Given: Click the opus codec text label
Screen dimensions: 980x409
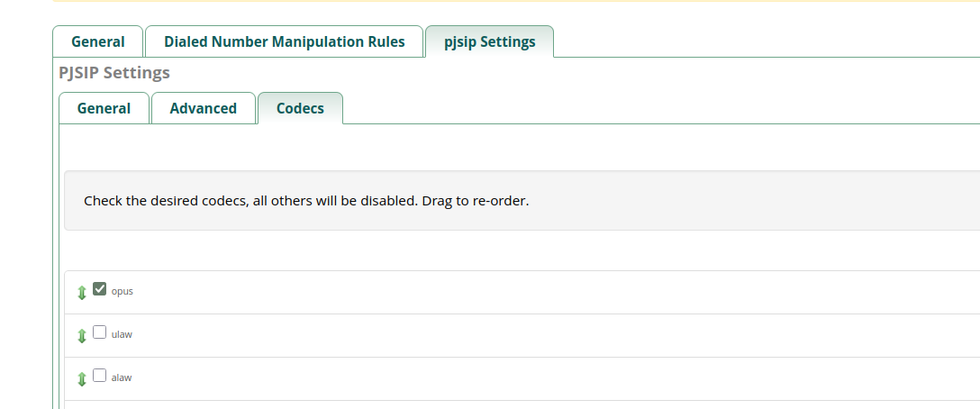Looking at the screenshot, I should [x=122, y=292].
